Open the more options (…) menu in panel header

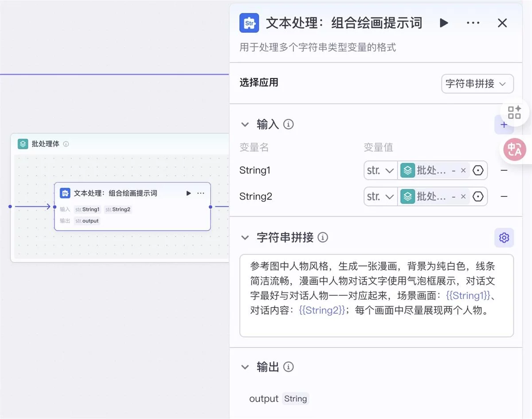pyautogui.click(x=473, y=23)
